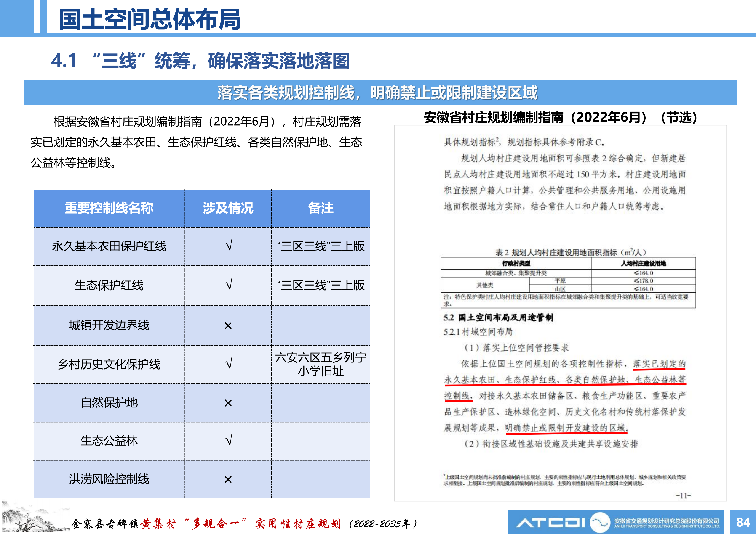756x534 pixels.
Task: Click the column header 备注
Action: [321, 208]
